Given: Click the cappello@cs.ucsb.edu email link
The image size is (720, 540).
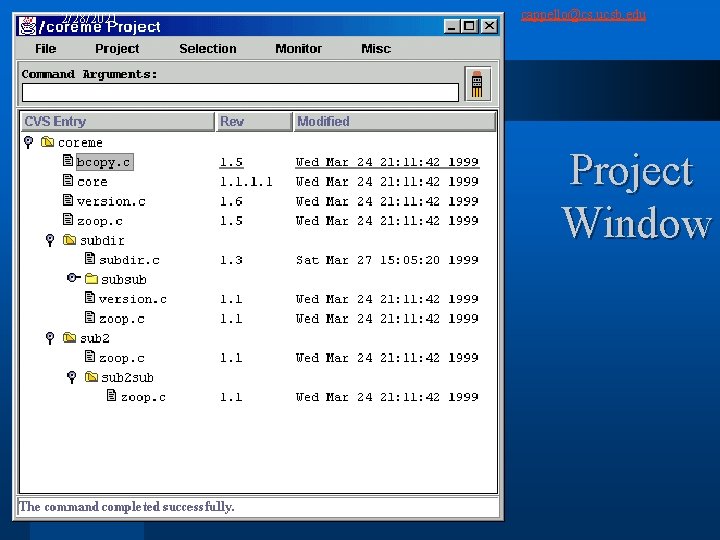Looking at the screenshot, I should [x=583, y=15].
